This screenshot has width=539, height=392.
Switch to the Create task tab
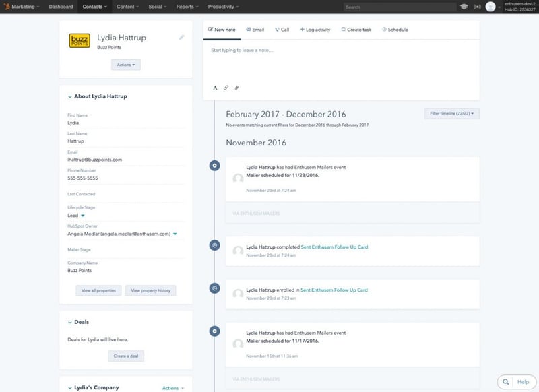(x=356, y=30)
